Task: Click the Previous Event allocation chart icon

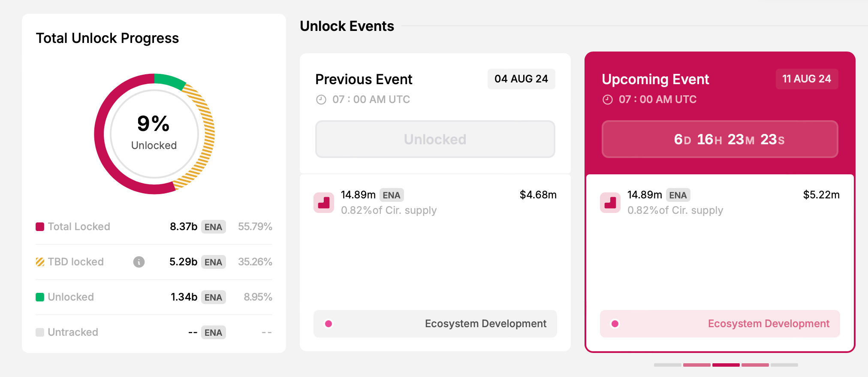Action: (x=324, y=203)
